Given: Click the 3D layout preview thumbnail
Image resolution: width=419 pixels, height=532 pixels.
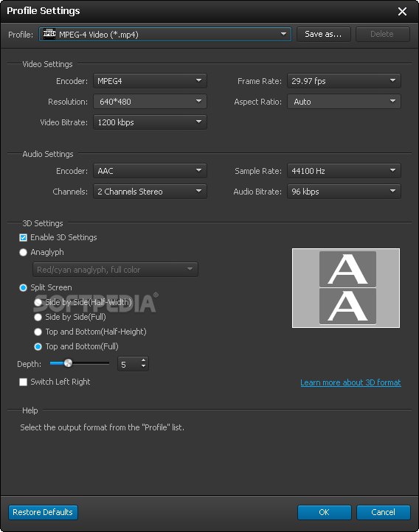Looking at the screenshot, I should (x=346, y=288).
